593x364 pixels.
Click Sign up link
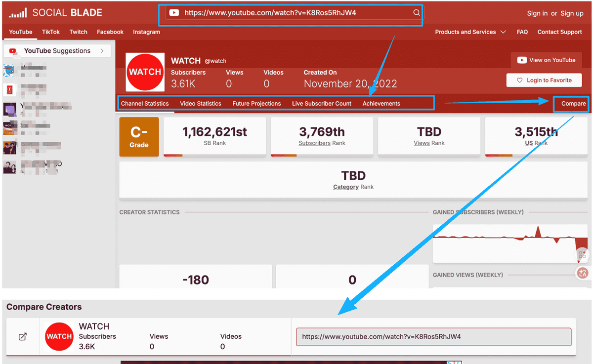[572, 13]
